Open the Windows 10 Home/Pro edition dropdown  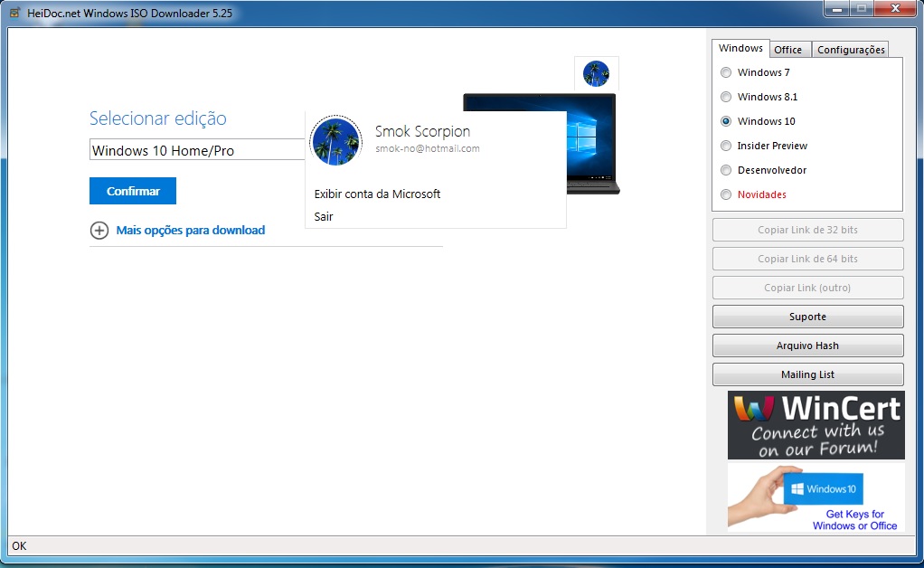[x=197, y=150]
